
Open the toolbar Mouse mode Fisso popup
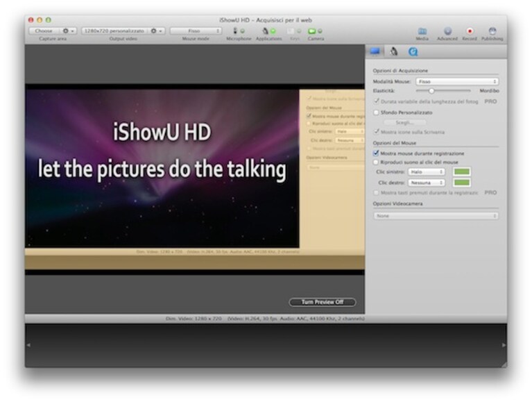(196, 31)
